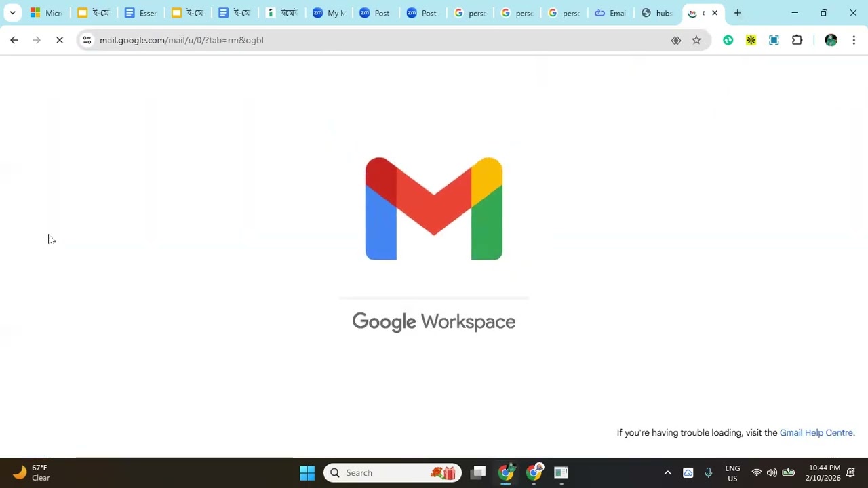Image resolution: width=868 pixels, height=488 pixels.
Task: Open Wi-Fi network settings in tray
Action: (x=757, y=472)
